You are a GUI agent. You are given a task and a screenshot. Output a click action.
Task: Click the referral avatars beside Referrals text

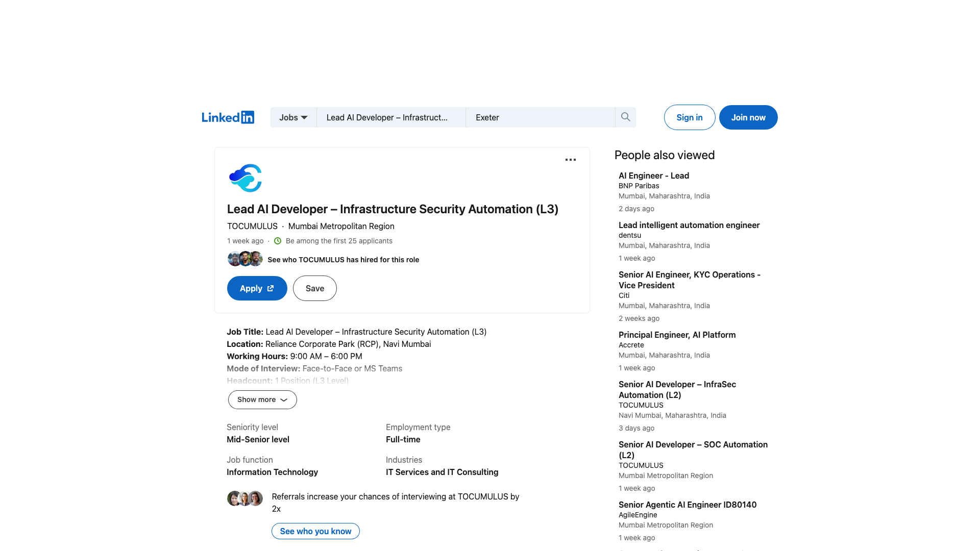(245, 498)
